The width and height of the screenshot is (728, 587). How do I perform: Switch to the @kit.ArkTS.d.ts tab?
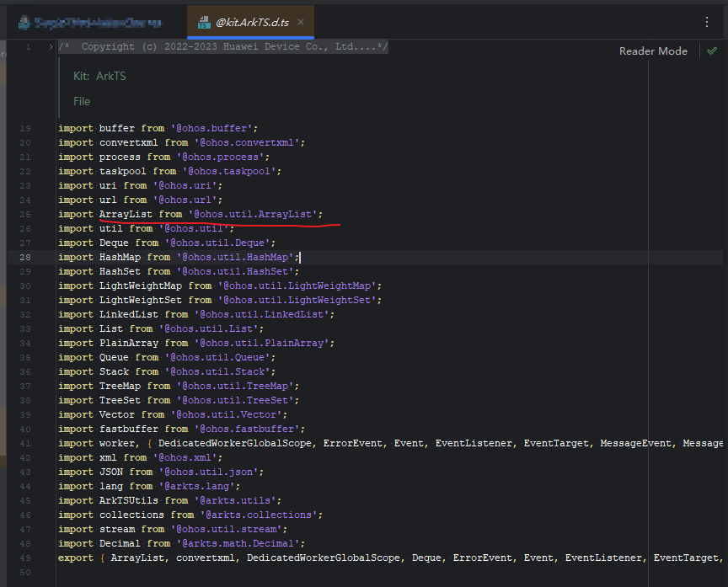coord(251,22)
